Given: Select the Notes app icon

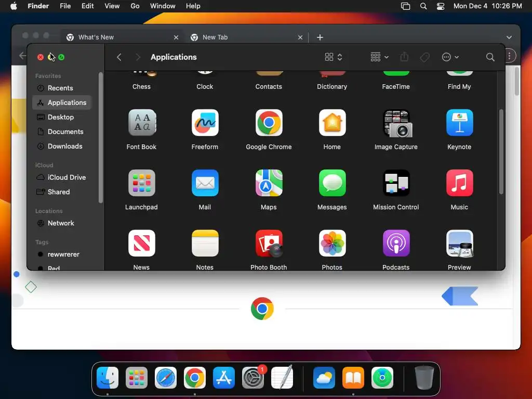Looking at the screenshot, I should click(205, 243).
